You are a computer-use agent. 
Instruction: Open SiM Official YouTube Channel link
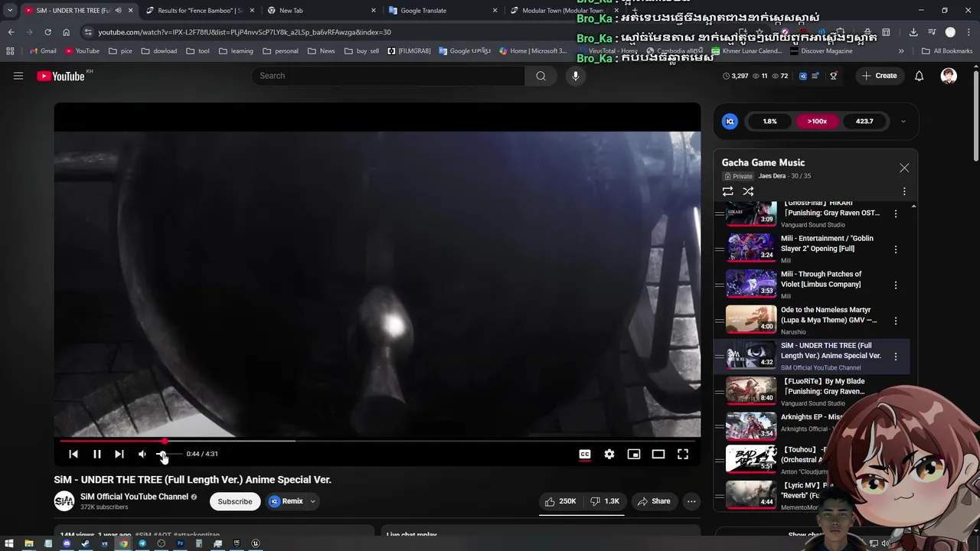134,497
